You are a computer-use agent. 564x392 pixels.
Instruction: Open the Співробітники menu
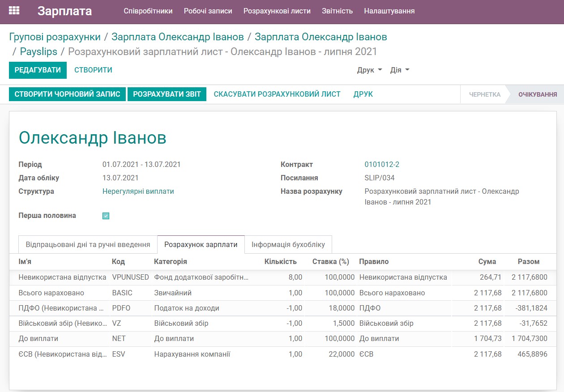click(x=148, y=11)
